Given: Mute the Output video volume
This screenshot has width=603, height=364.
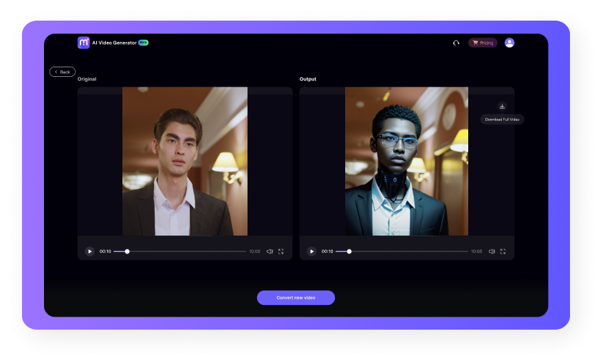Looking at the screenshot, I should (x=492, y=251).
